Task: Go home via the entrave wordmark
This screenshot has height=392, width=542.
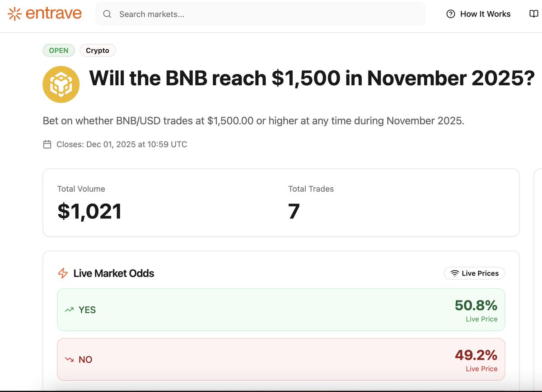Action: (54, 14)
